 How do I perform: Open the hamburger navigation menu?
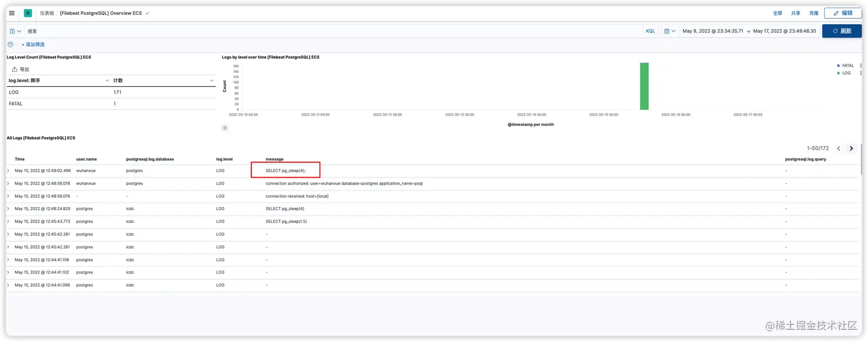pos(11,13)
